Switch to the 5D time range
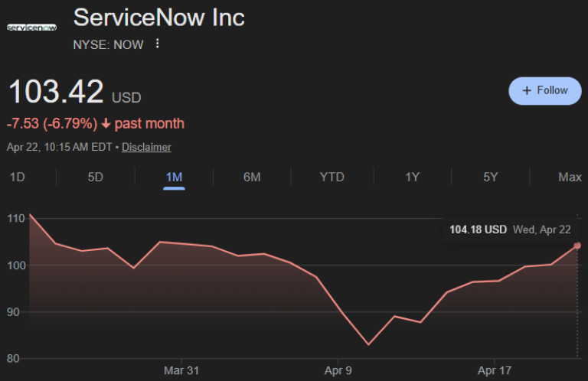Image resolution: width=588 pixels, height=381 pixels. (x=96, y=177)
